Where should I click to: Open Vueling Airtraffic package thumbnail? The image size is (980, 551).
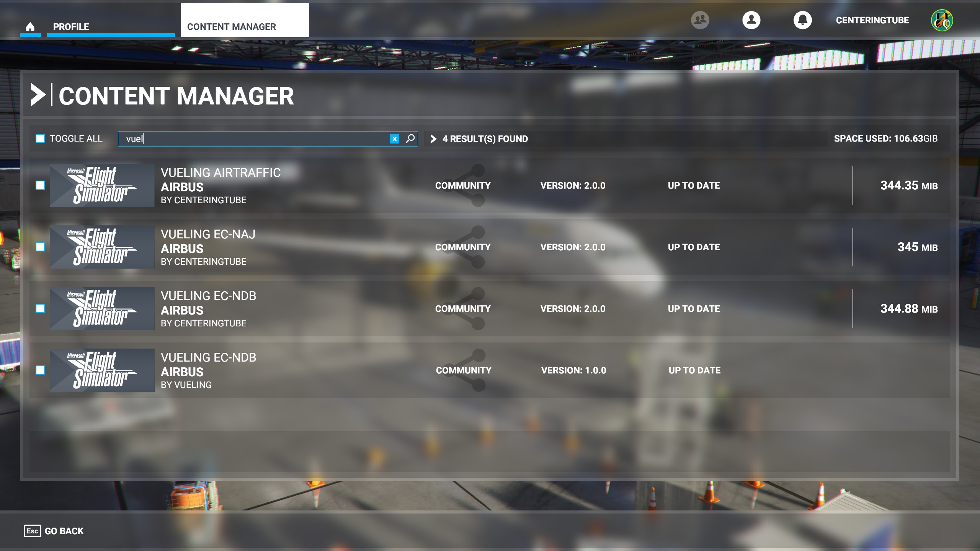(x=102, y=185)
